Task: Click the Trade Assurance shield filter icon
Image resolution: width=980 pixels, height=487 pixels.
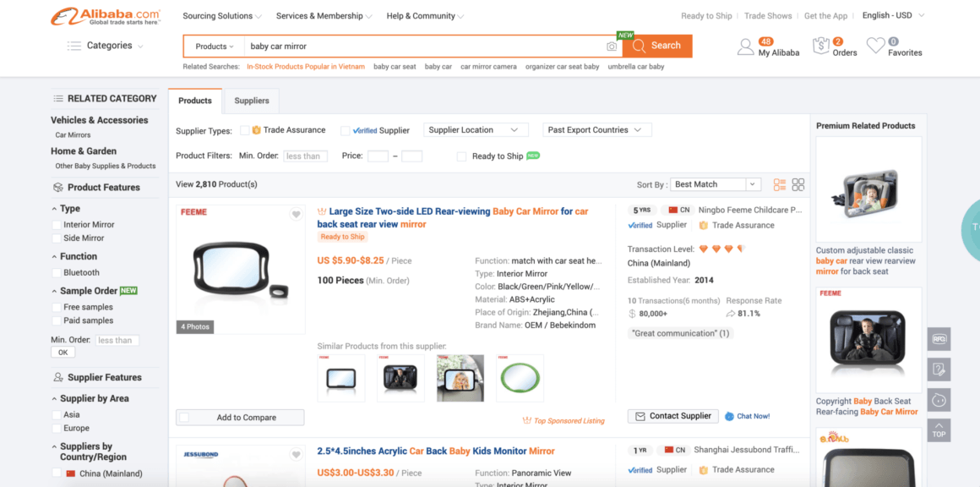Action: click(x=256, y=130)
